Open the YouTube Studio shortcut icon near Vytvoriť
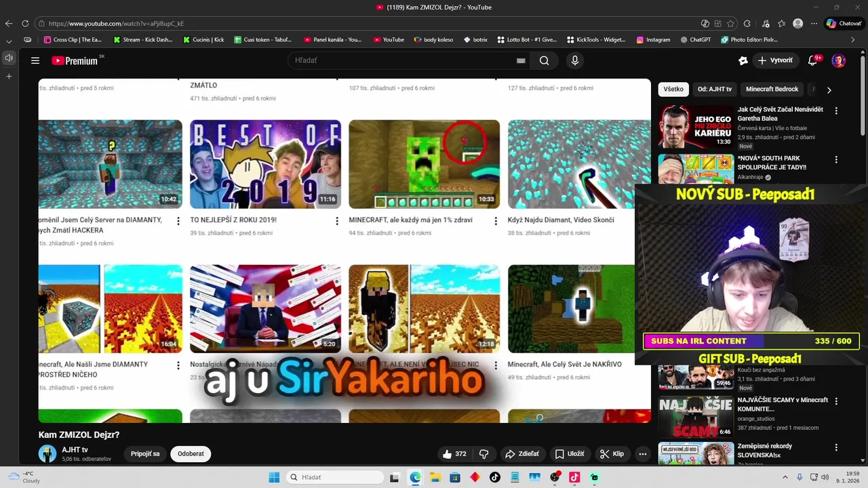 (x=743, y=60)
